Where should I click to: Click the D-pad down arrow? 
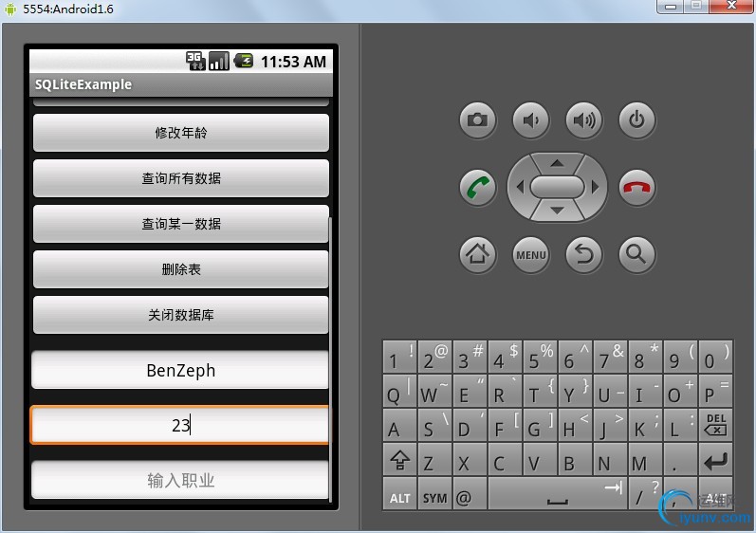557,211
